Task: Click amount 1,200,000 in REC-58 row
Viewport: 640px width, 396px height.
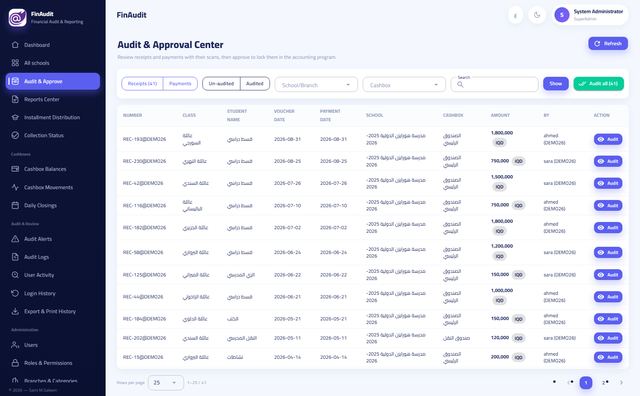Action: tap(502, 246)
